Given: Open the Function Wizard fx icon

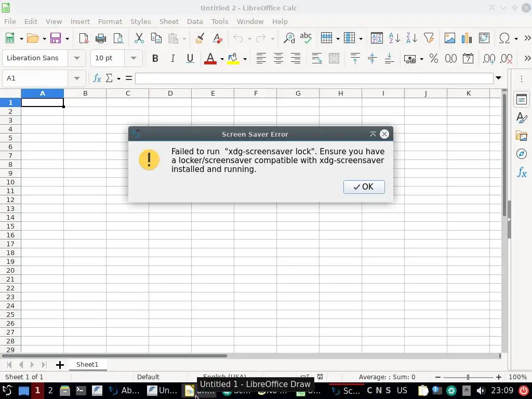Looking at the screenshot, I should (97, 78).
